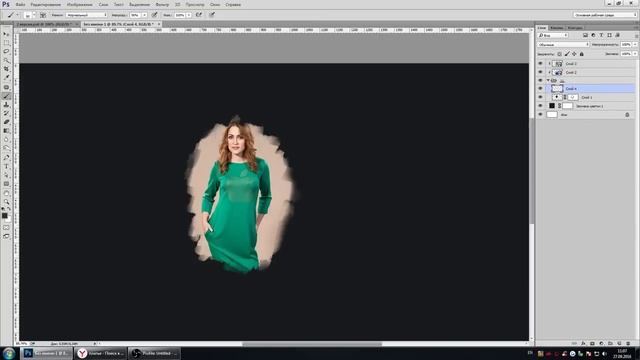Open the layer blend mode dropdown
640x360 pixels.
(x=563, y=44)
